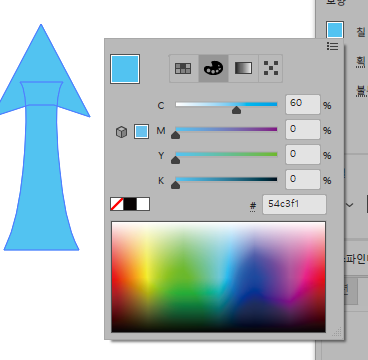Pick a color from the spectrum box

[x=218, y=277]
